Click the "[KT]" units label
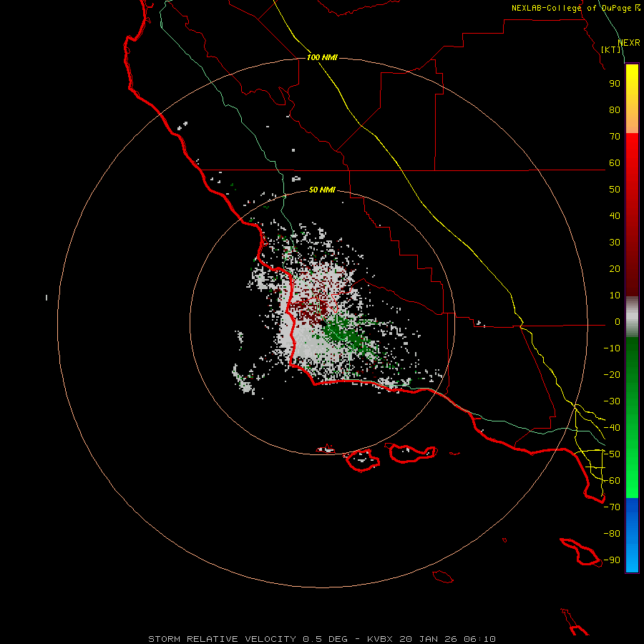The height and width of the screenshot is (644, 644). coord(611,49)
